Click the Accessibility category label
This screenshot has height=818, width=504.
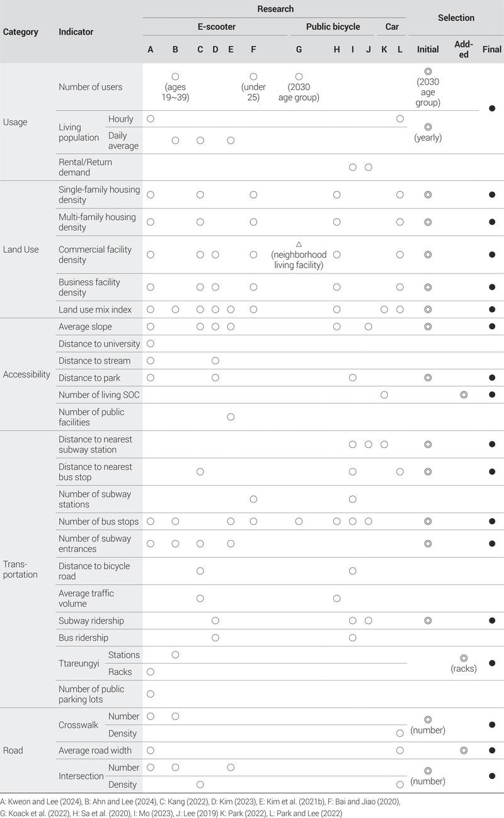click(x=26, y=374)
